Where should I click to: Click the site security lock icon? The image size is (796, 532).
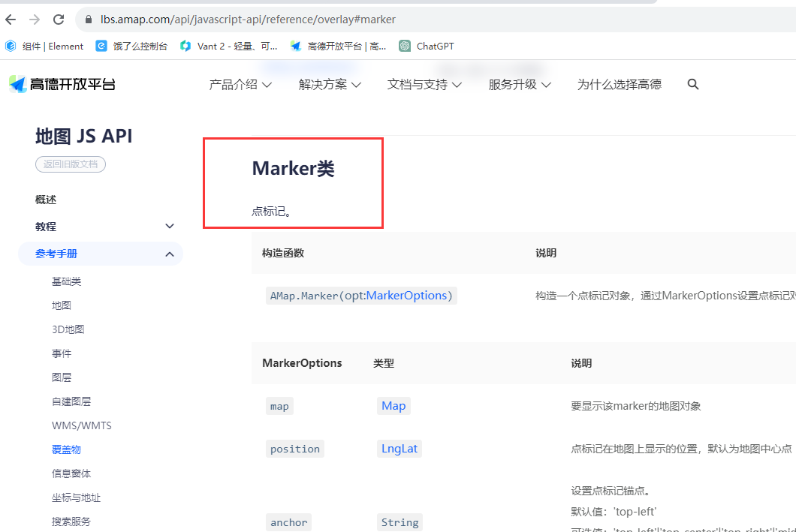click(88, 20)
